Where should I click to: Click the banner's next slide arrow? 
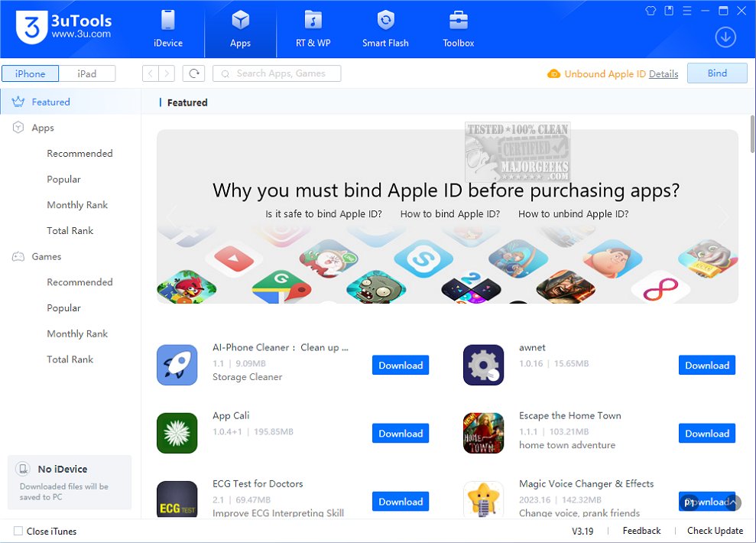coord(724,216)
